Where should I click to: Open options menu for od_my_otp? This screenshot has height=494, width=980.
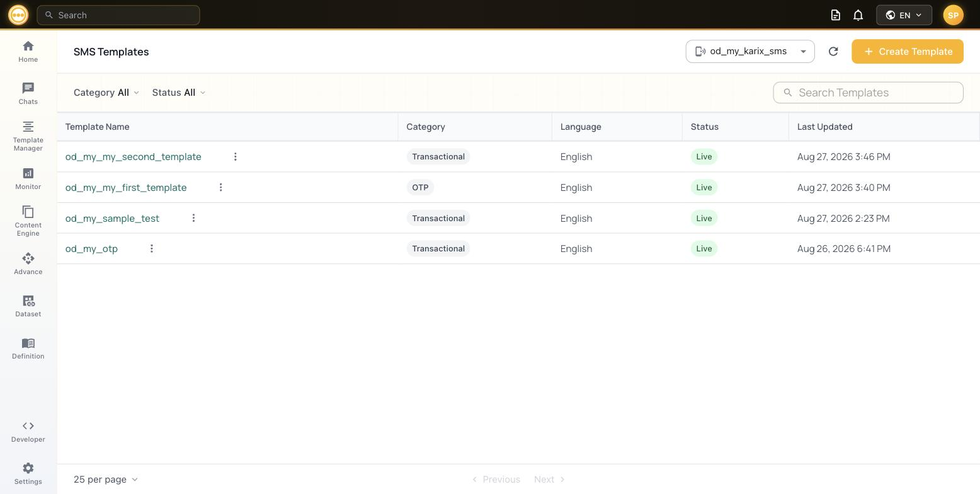point(151,248)
